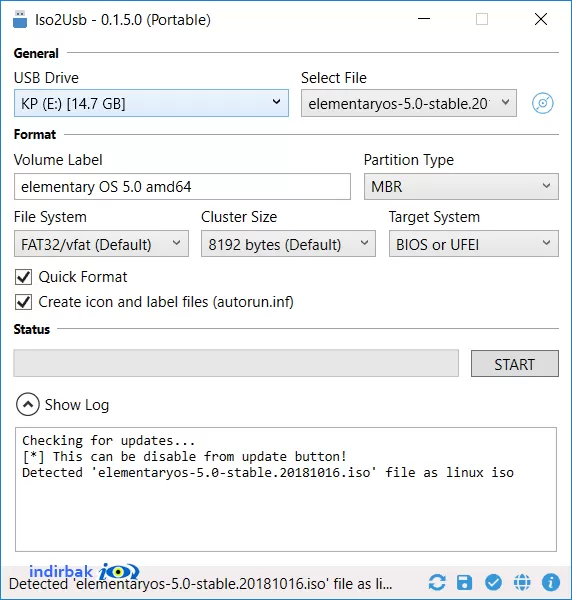Click the save floppy disk icon
Screen dimensions: 572x600
(x=464, y=582)
